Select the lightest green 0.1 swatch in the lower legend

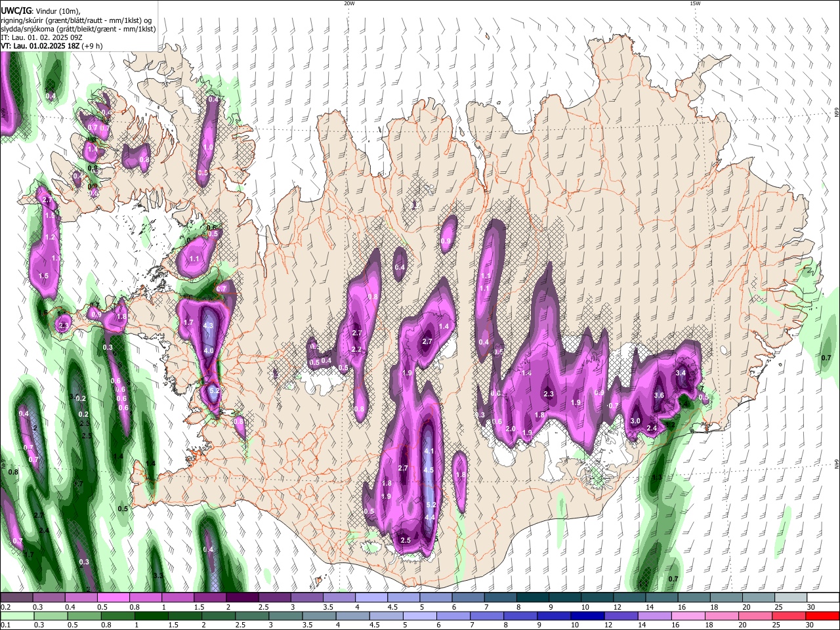tap(16, 616)
